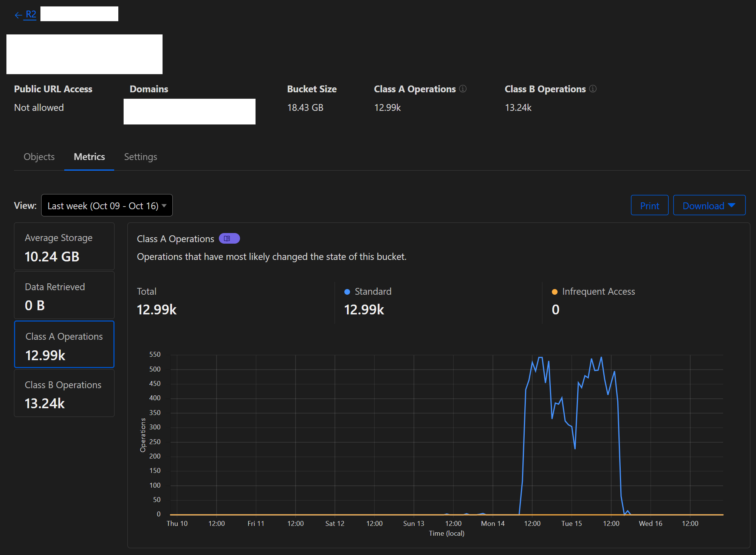Select the Class B Operations metric card
This screenshot has width=756, height=555.
(x=64, y=393)
